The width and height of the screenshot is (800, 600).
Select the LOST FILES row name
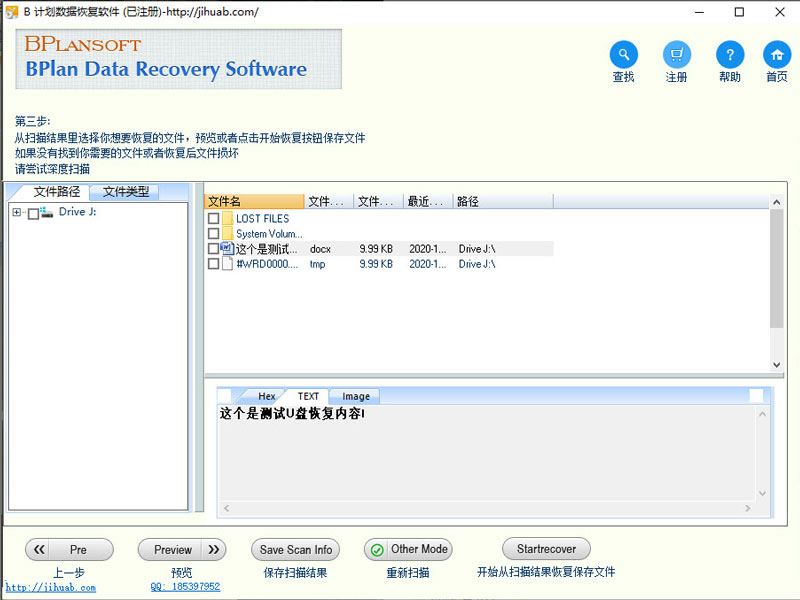[x=262, y=218]
